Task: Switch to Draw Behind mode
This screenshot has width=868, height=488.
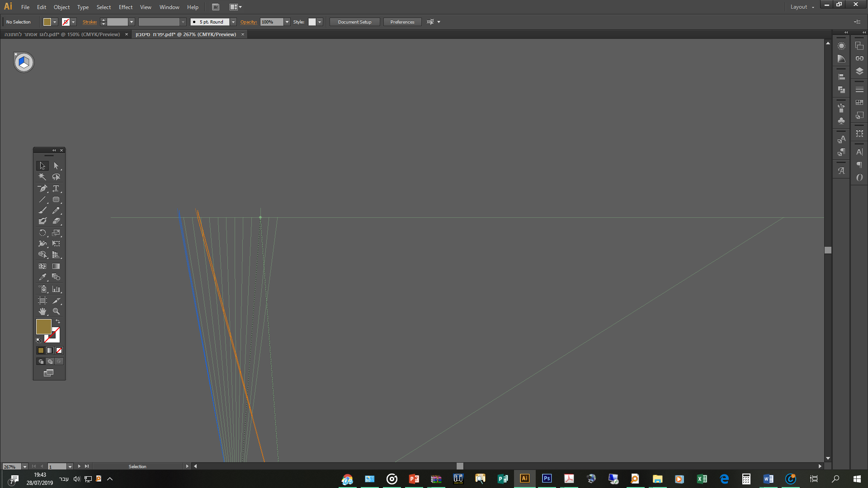Action: pyautogui.click(x=50, y=361)
